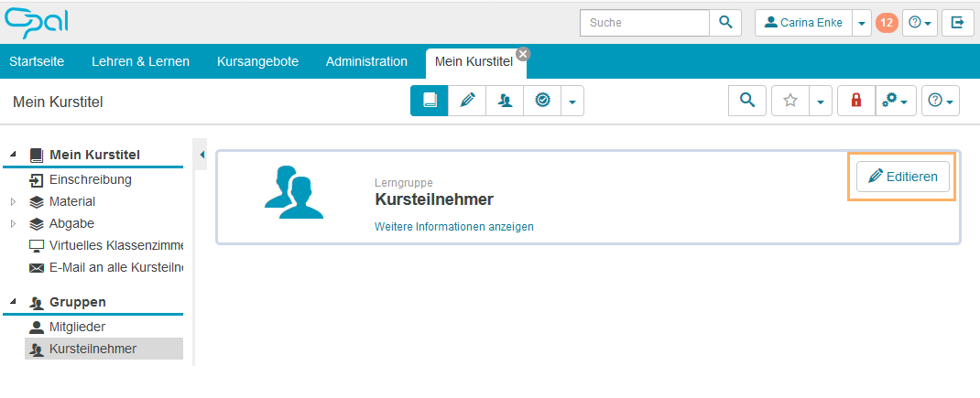Go to the Startseite tab

click(x=37, y=61)
